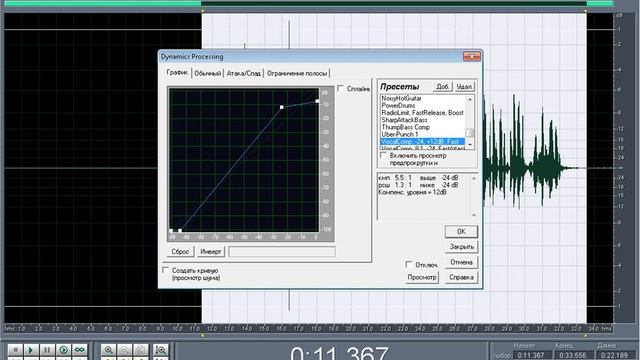Enable the Сплайн checkbox
This screenshot has width=640, height=360.
[x=341, y=89]
